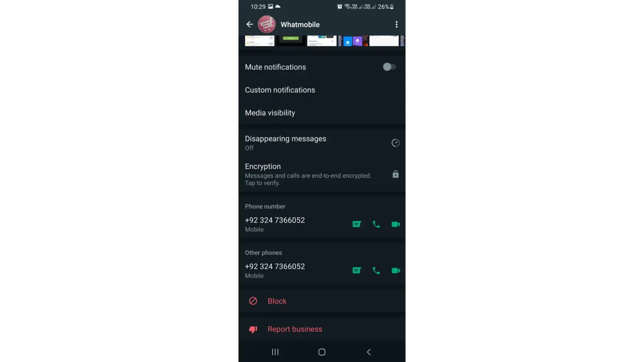This screenshot has width=644, height=362.
Task: Start voice call from Other phones row
Action: pyautogui.click(x=376, y=270)
